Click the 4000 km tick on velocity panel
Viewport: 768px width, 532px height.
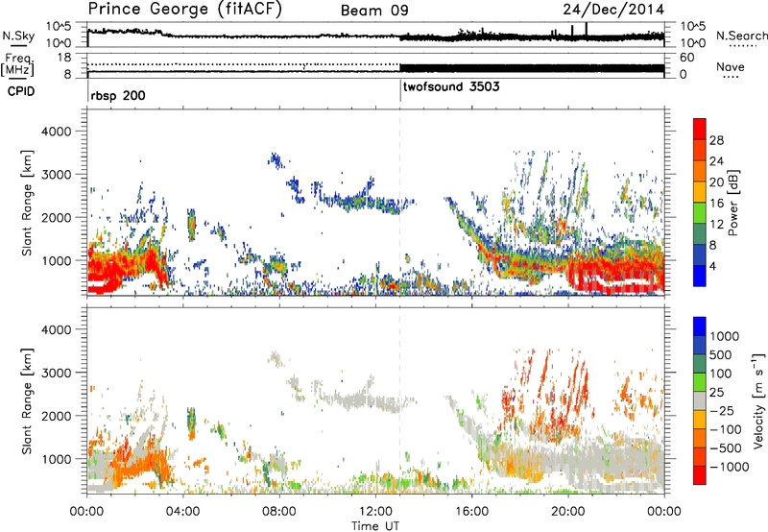[x=56, y=329]
